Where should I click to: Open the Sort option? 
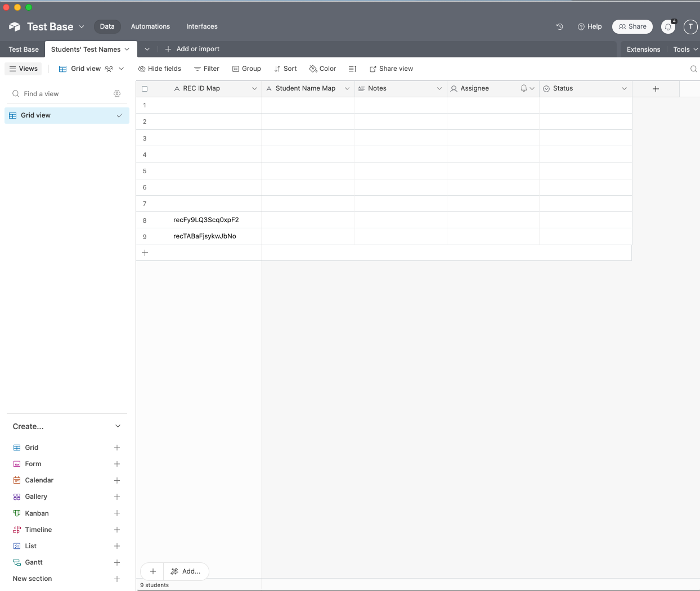click(285, 69)
